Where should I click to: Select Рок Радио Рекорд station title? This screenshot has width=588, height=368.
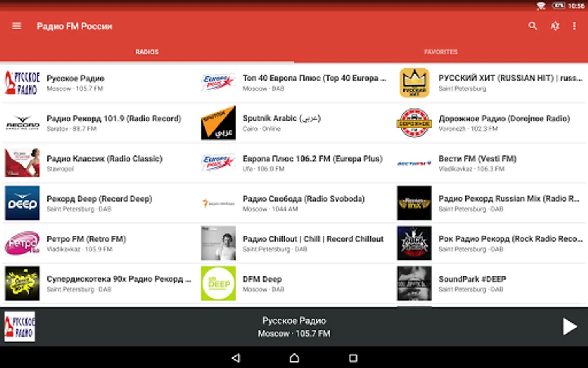click(510, 238)
